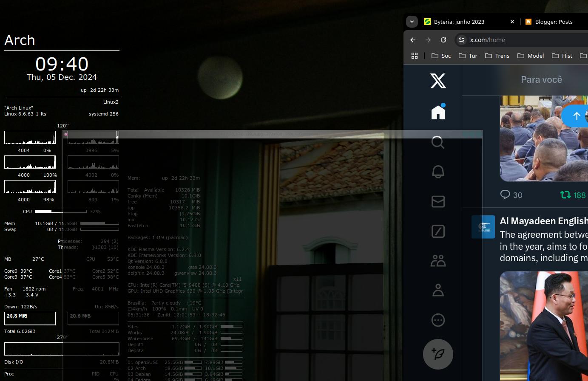Repost the post with 188 reposts
This screenshot has width=588, height=381.
pyautogui.click(x=573, y=195)
